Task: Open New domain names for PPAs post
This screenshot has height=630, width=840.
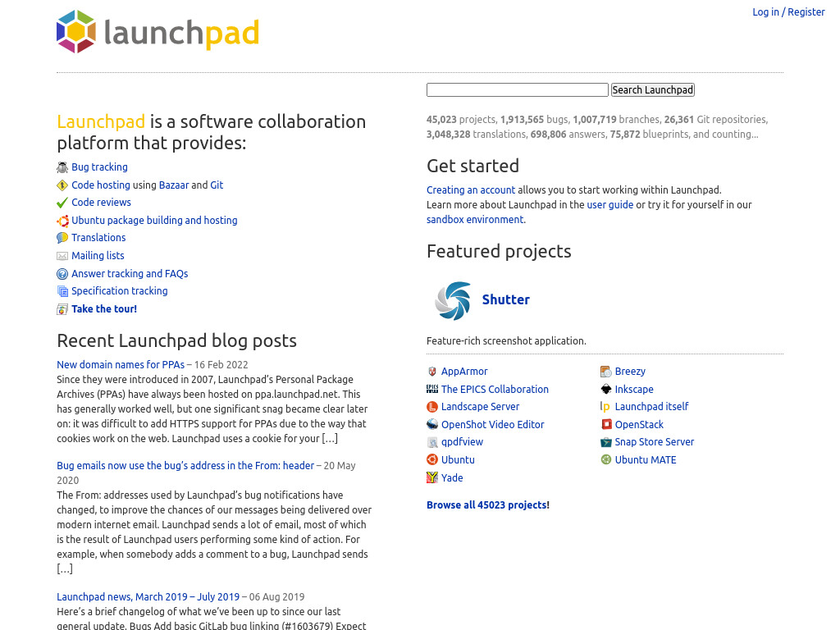Action: pyautogui.click(x=121, y=365)
